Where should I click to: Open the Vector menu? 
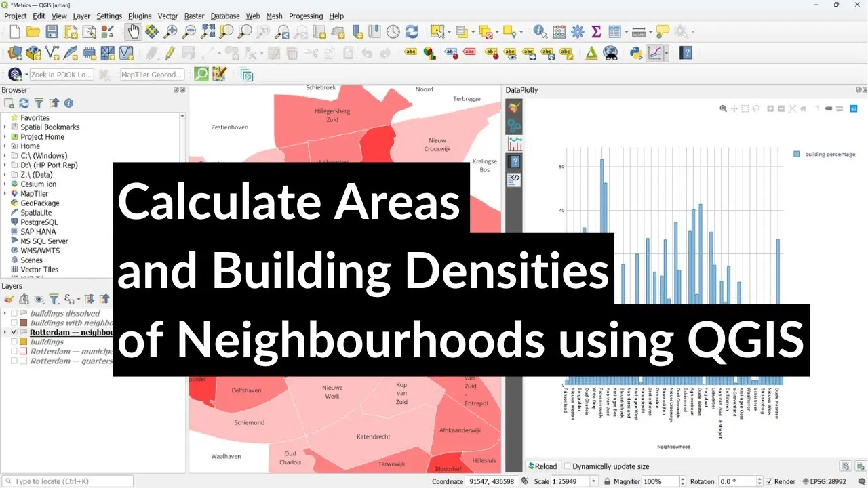coord(168,16)
